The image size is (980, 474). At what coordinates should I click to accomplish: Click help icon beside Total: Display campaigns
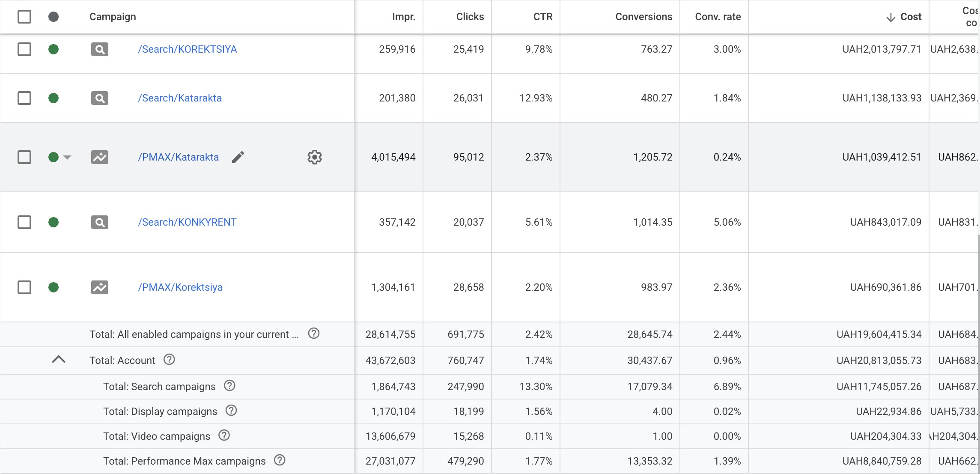[231, 411]
